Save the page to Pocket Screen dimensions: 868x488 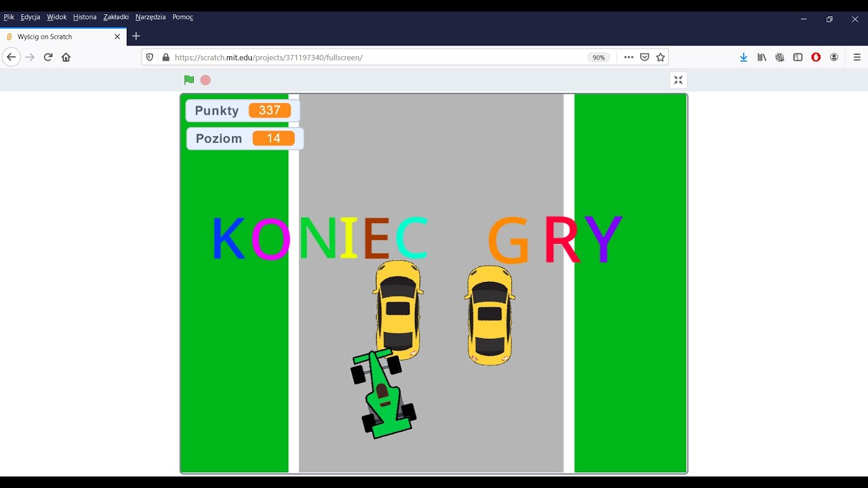[645, 58]
